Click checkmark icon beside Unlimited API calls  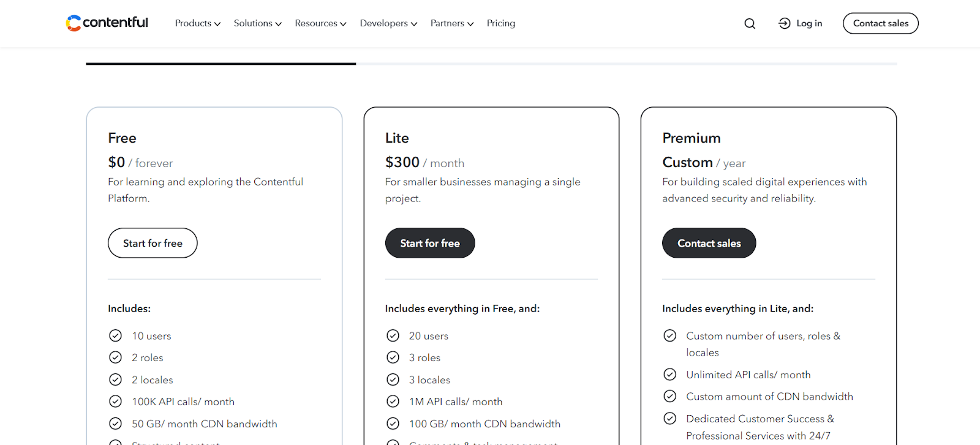pyautogui.click(x=670, y=374)
